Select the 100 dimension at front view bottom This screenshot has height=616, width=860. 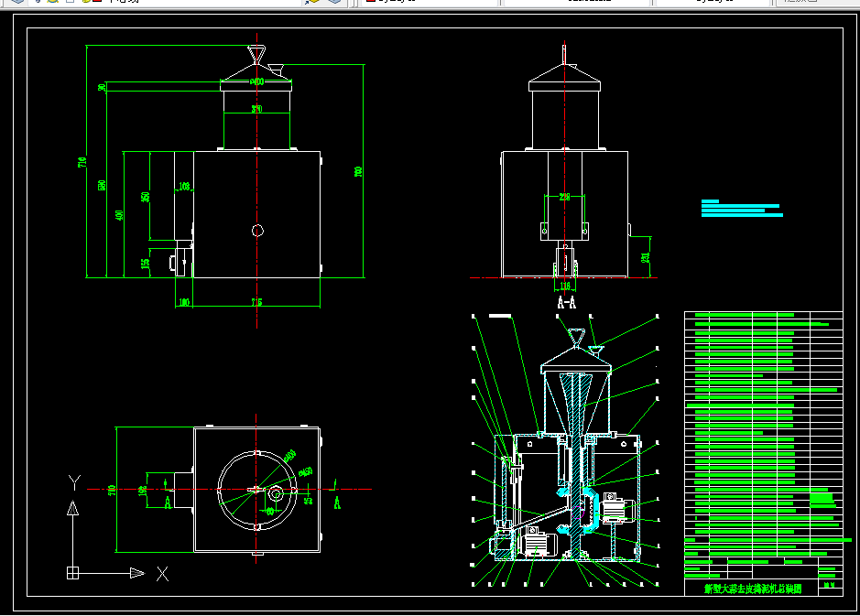tap(184, 302)
